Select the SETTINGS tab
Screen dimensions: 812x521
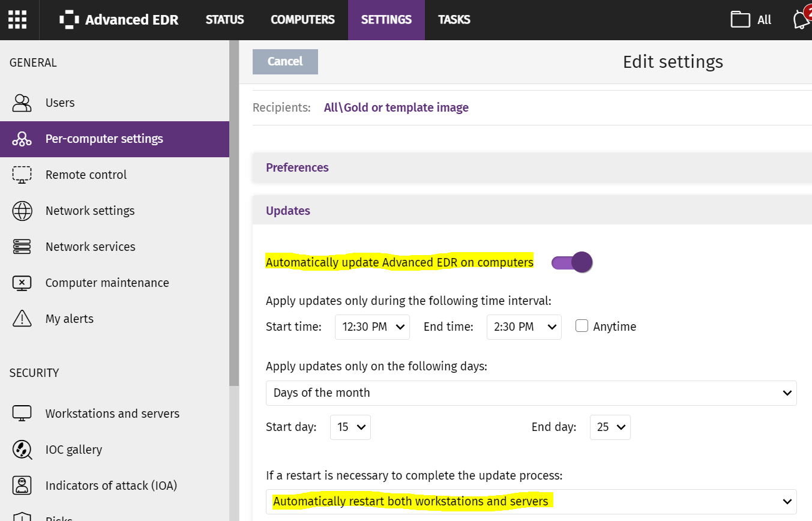tap(386, 20)
